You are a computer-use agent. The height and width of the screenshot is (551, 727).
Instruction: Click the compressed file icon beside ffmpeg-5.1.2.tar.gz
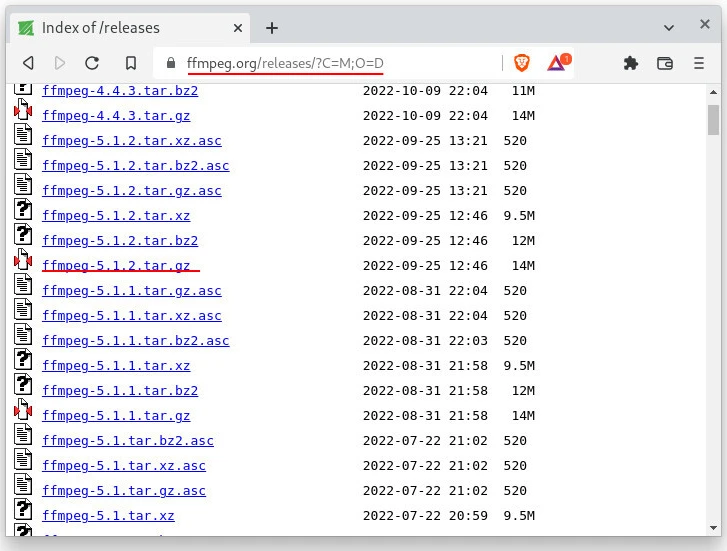click(23, 265)
